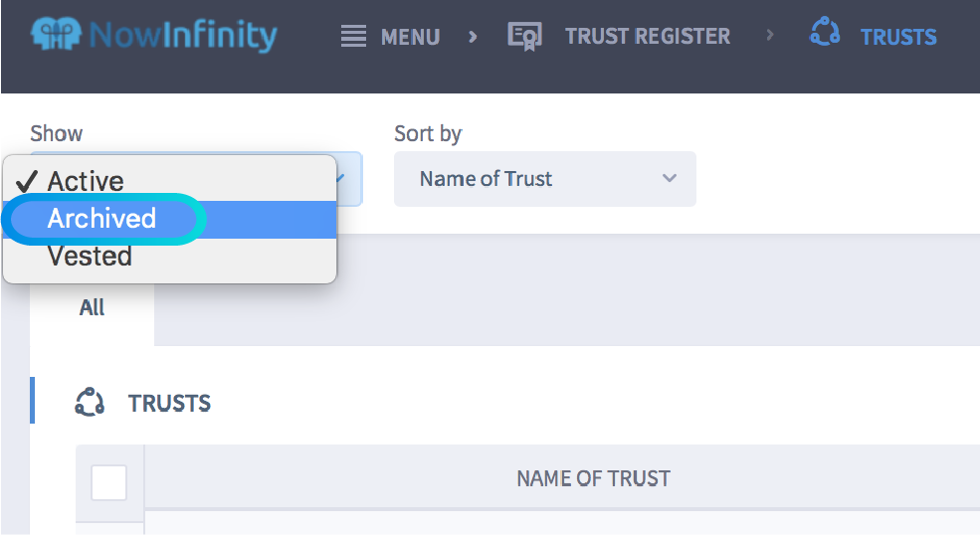
Task: Click the Sort by dropdown chevron
Action: pyautogui.click(x=670, y=179)
